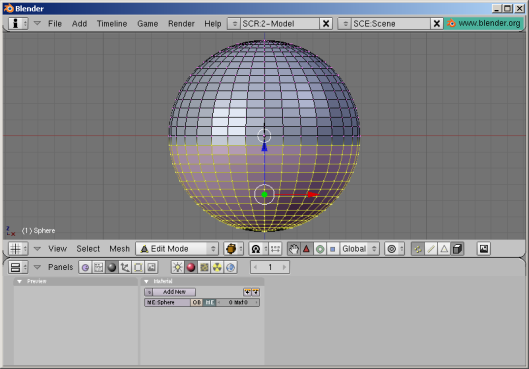Click the copy material to buffer icon
The width and height of the screenshot is (529, 369).
click(x=247, y=292)
